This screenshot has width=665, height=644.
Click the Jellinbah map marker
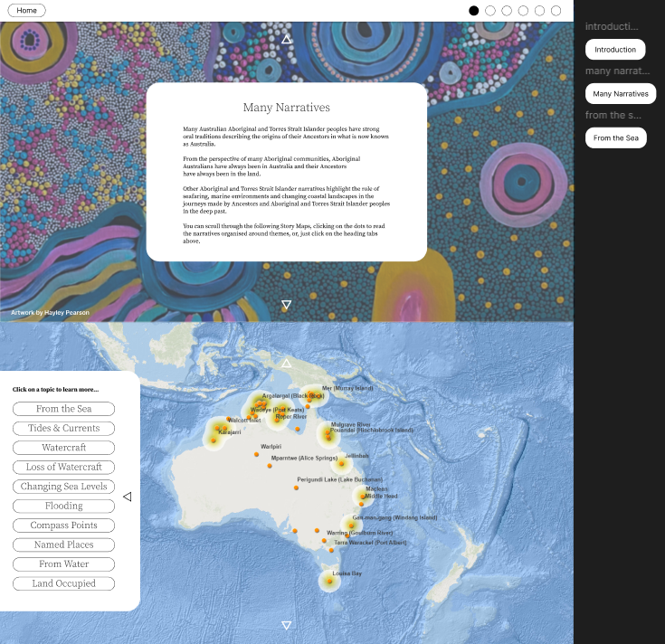(x=341, y=464)
